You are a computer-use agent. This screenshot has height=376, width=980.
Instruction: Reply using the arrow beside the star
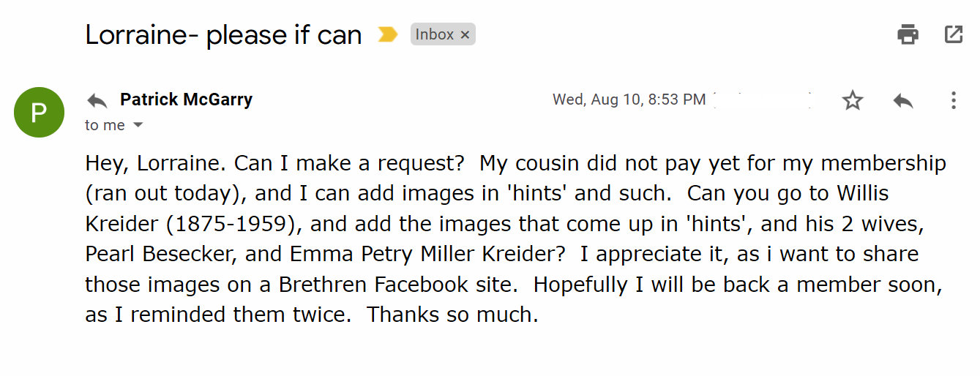pyautogui.click(x=903, y=100)
